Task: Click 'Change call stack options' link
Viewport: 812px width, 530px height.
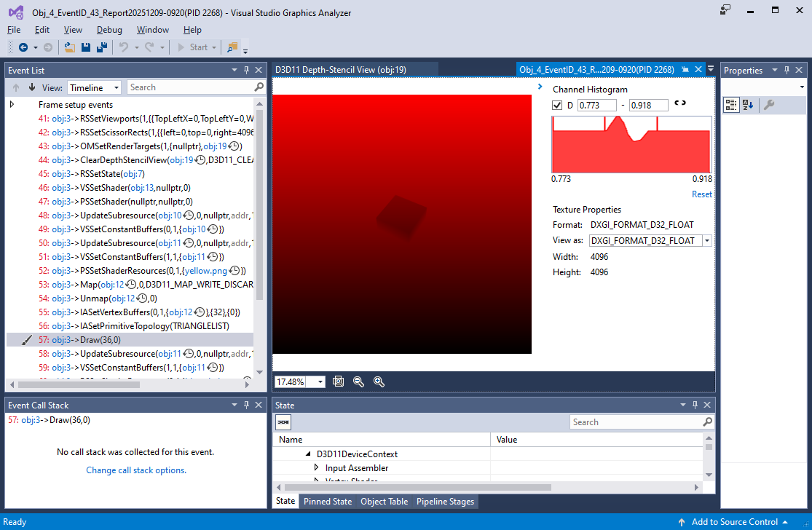Action: [135, 470]
